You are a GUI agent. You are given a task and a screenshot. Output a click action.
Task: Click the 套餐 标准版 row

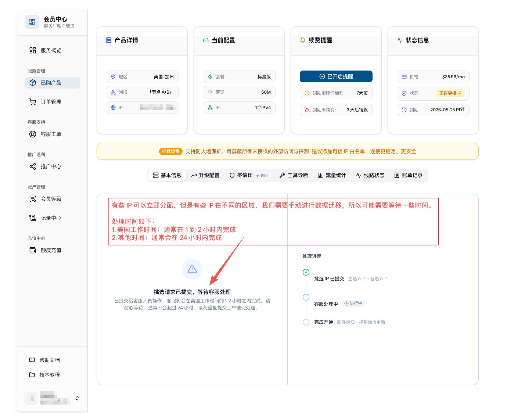click(x=239, y=77)
